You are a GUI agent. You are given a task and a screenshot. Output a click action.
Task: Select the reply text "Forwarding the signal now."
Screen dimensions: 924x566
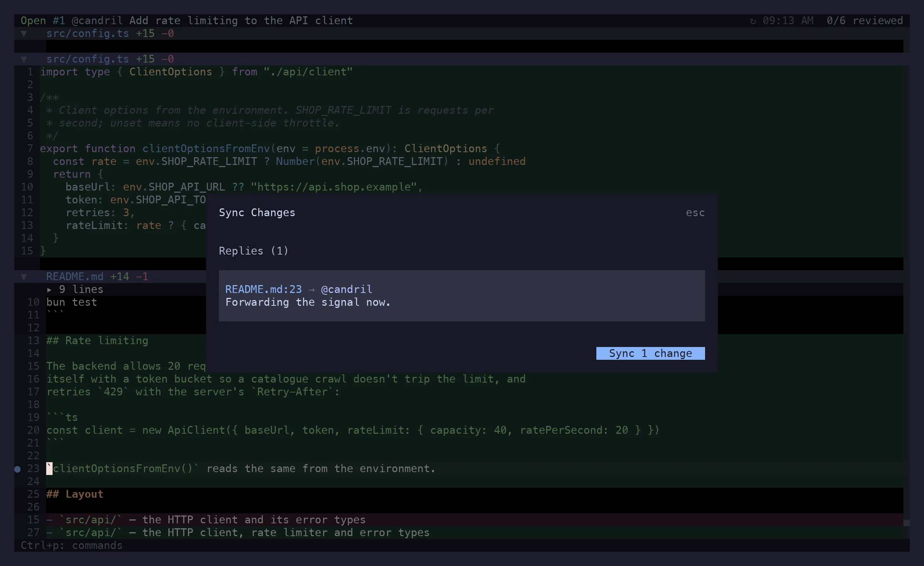tap(308, 302)
